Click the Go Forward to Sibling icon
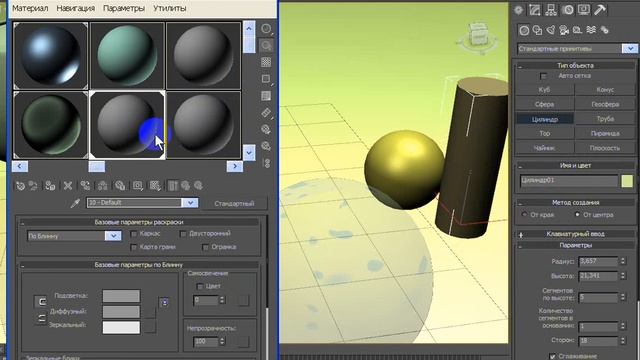 pyautogui.click(x=198, y=186)
